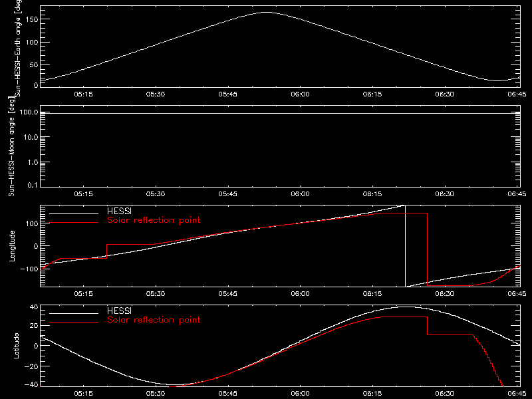This screenshot has height=399, width=532.
Task: Click 06:45 time label under Moon angle plot
Action: click(x=517, y=194)
